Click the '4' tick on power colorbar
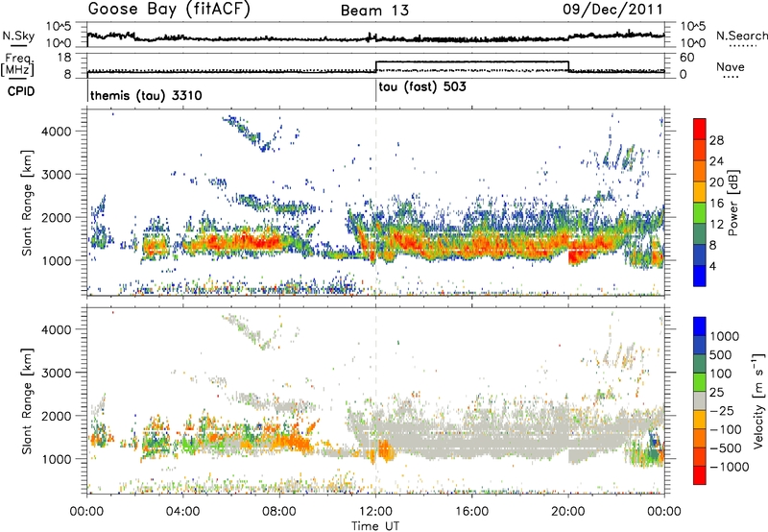768x532 pixels. point(712,267)
